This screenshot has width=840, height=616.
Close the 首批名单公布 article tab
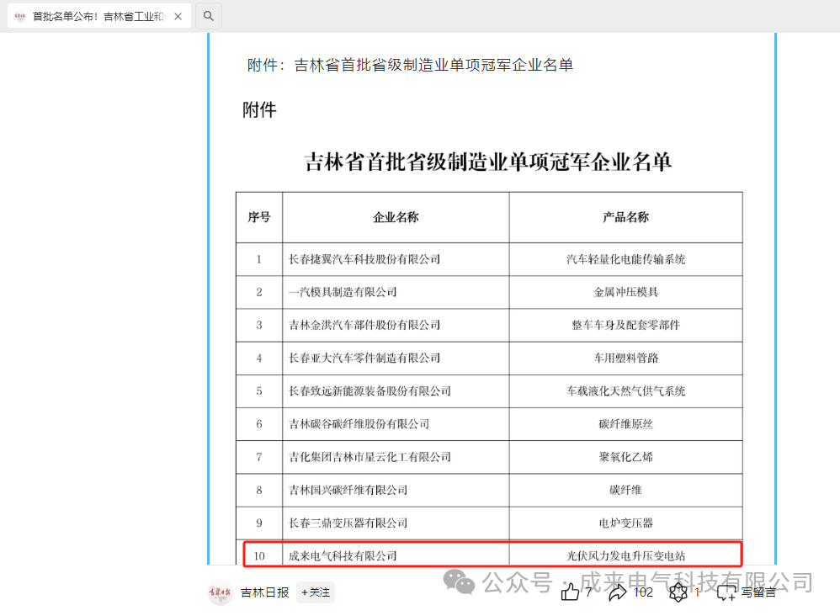(178, 17)
